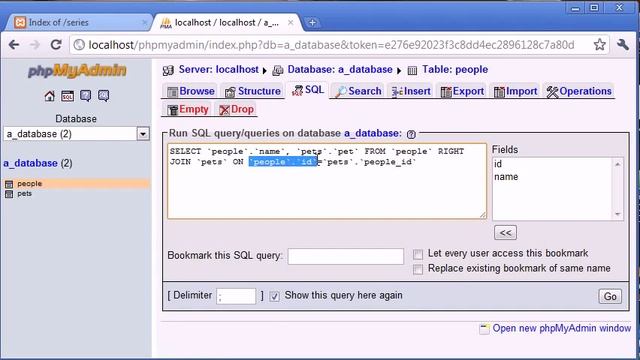
Task: Click inside the SQL query text area
Action: click(327, 181)
